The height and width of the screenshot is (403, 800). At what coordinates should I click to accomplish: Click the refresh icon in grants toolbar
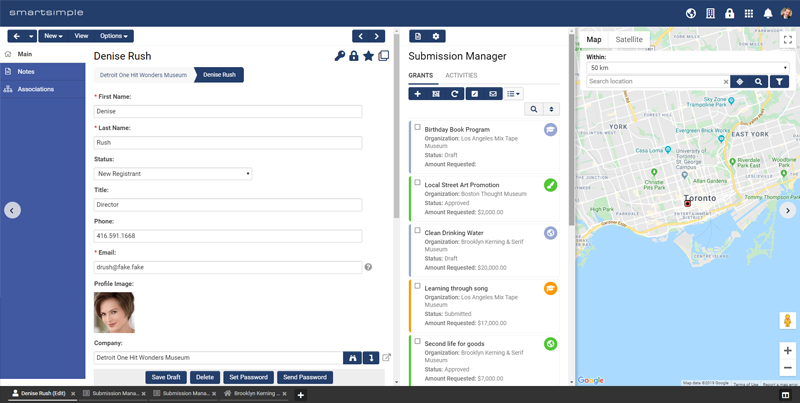pyautogui.click(x=455, y=94)
